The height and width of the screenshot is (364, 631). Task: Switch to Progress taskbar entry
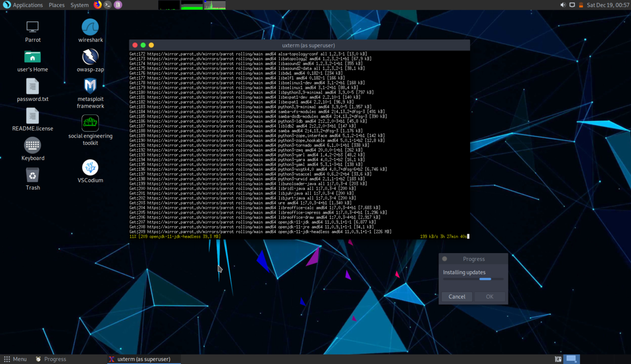tap(51, 359)
